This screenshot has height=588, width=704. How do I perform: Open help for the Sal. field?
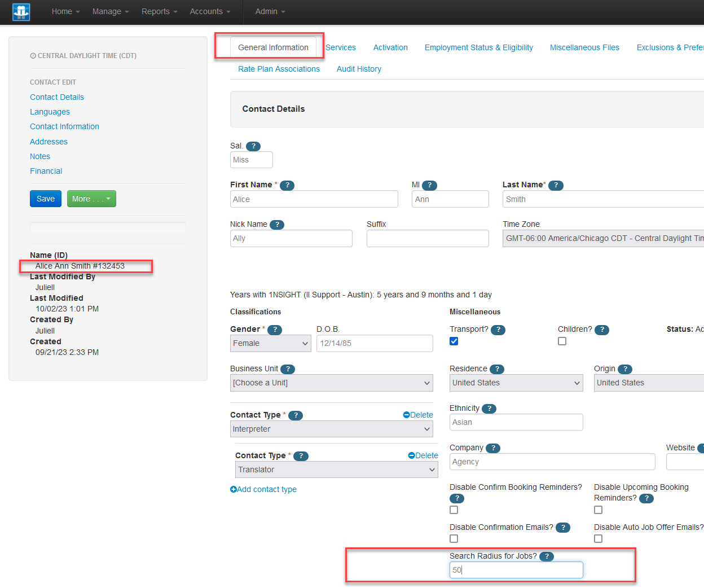pos(253,146)
